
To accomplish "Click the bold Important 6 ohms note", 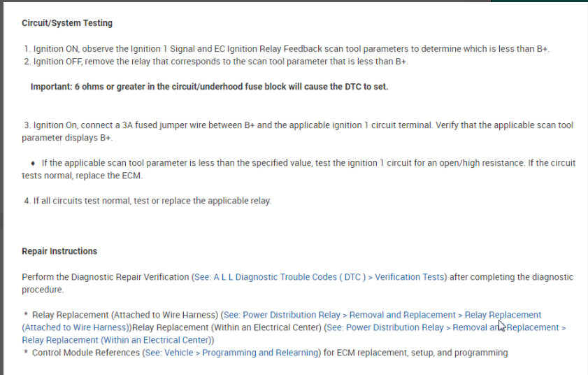I will (x=209, y=87).
